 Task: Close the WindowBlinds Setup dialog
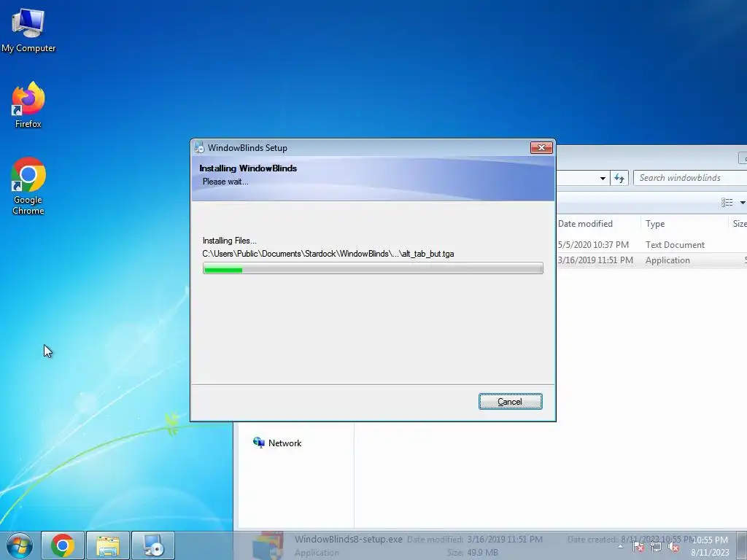pos(541,147)
